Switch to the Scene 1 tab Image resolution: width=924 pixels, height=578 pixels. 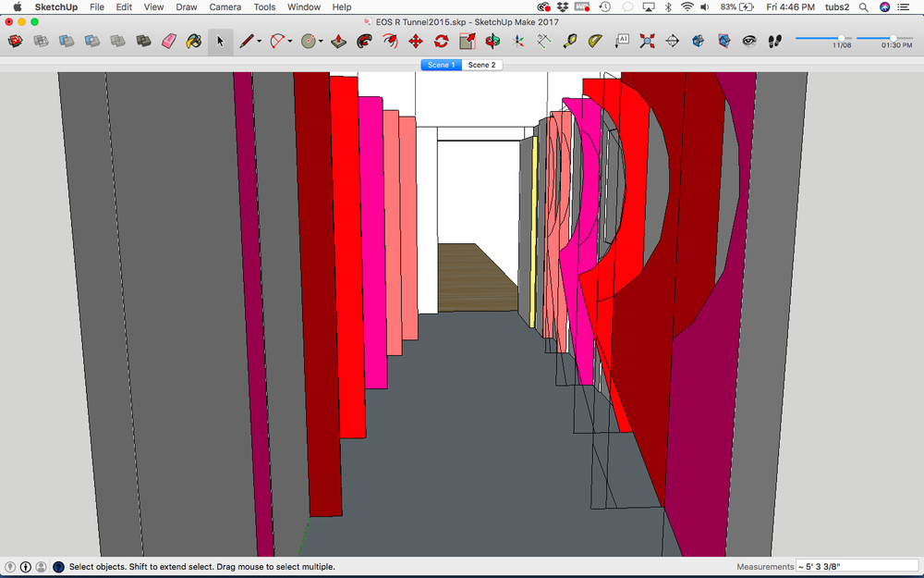442,65
